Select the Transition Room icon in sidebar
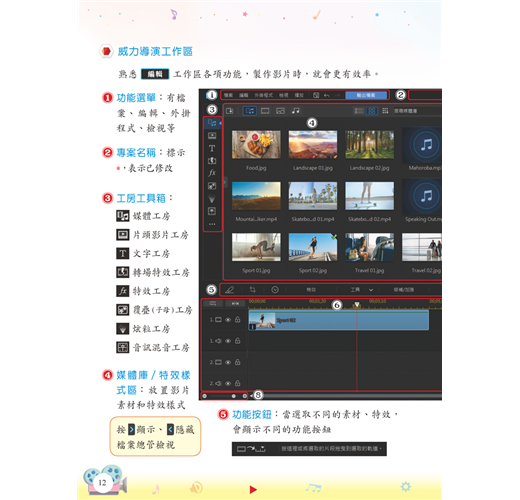The width and height of the screenshot is (520, 500). point(212,161)
